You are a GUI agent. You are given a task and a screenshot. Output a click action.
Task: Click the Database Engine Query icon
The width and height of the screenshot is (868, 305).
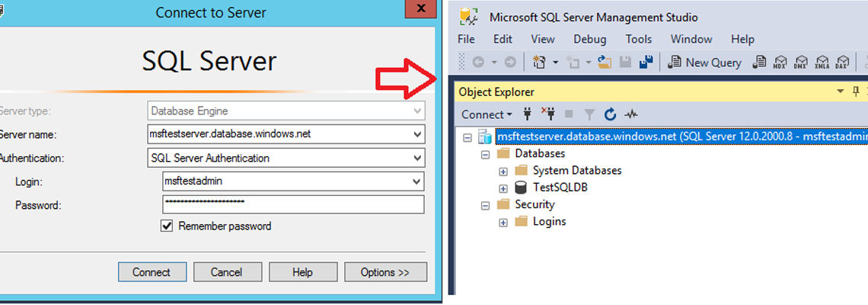[x=761, y=62]
